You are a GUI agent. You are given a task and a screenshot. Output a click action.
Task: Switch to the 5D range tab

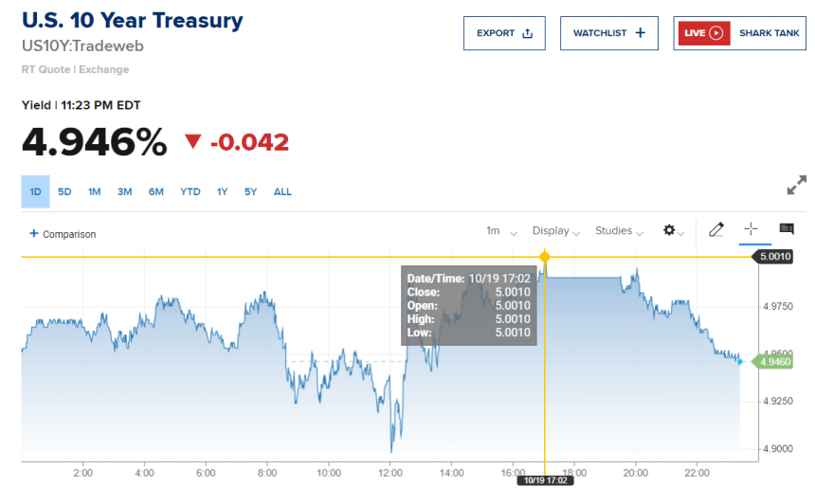point(64,191)
